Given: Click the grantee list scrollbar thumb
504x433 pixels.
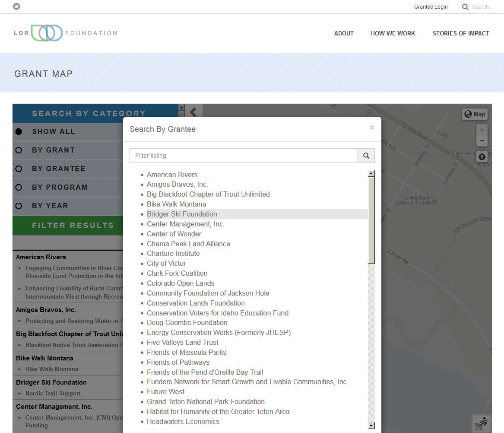Looking at the screenshot, I should point(371,220).
